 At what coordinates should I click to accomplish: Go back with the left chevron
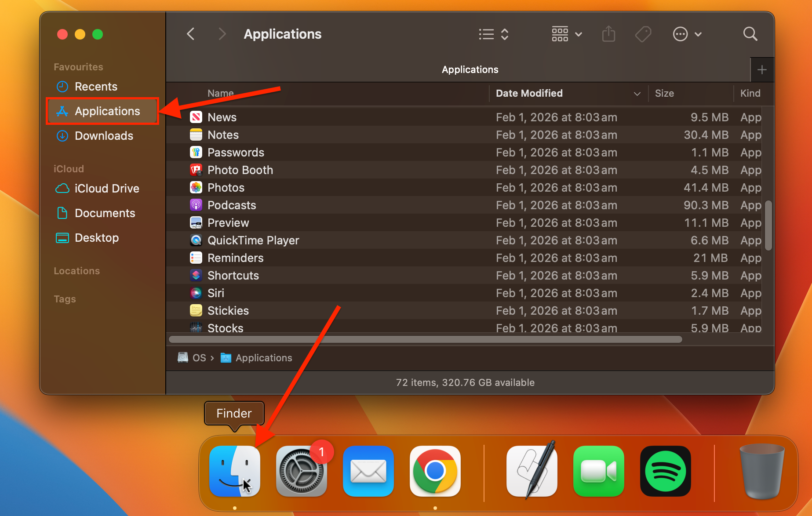tap(191, 34)
